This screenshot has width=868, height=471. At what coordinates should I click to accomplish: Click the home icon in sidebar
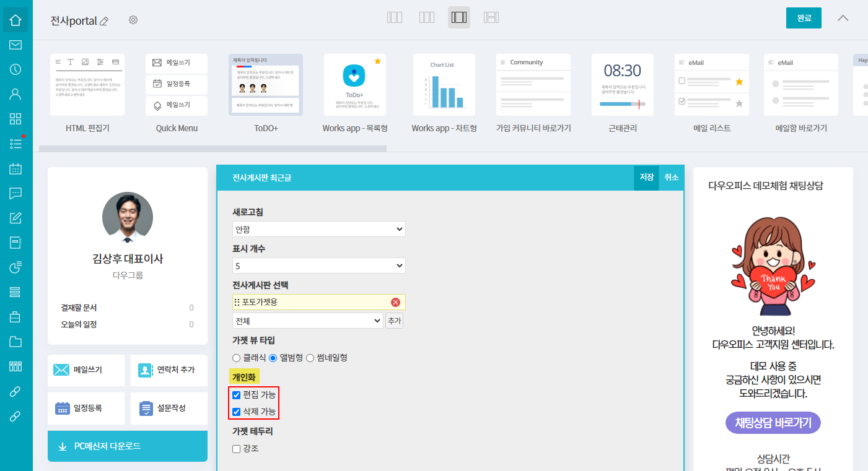tap(15, 20)
